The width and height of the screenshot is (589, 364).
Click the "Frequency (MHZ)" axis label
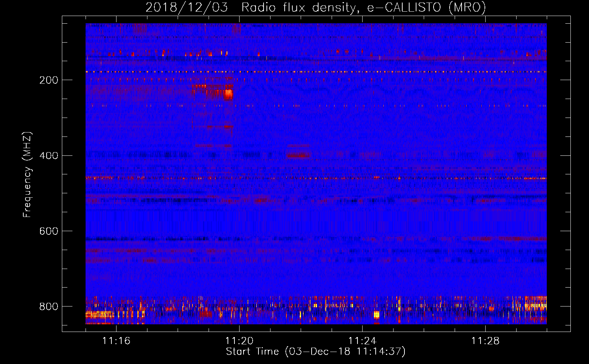tap(27, 174)
